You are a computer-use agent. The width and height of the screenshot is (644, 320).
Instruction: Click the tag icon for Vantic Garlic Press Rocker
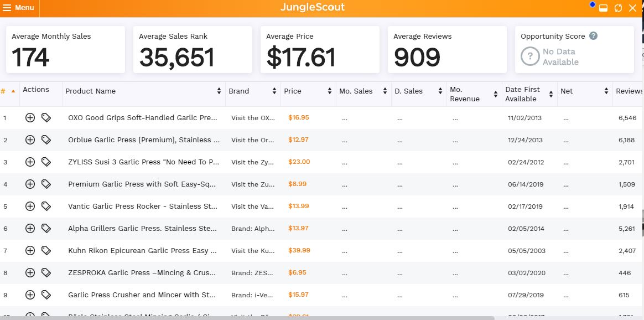(46, 206)
